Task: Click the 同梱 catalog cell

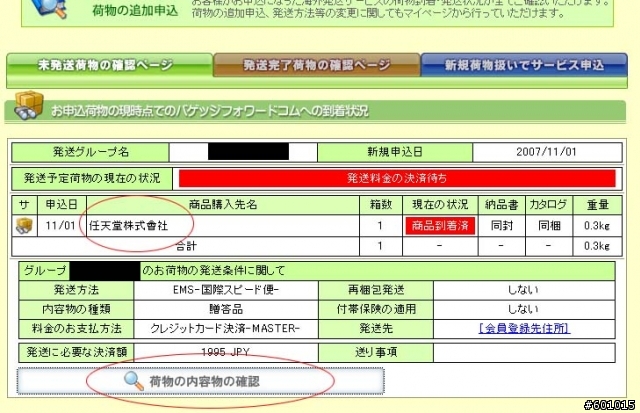Action: coord(549,226)
